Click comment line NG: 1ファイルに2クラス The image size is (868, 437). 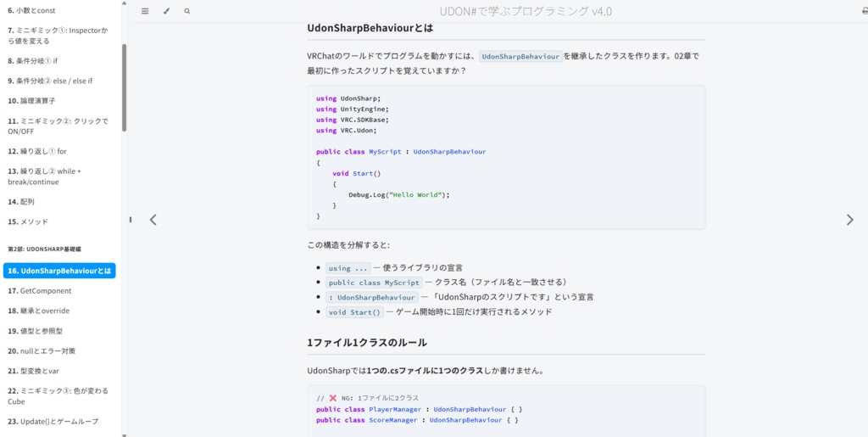[368, 398]
